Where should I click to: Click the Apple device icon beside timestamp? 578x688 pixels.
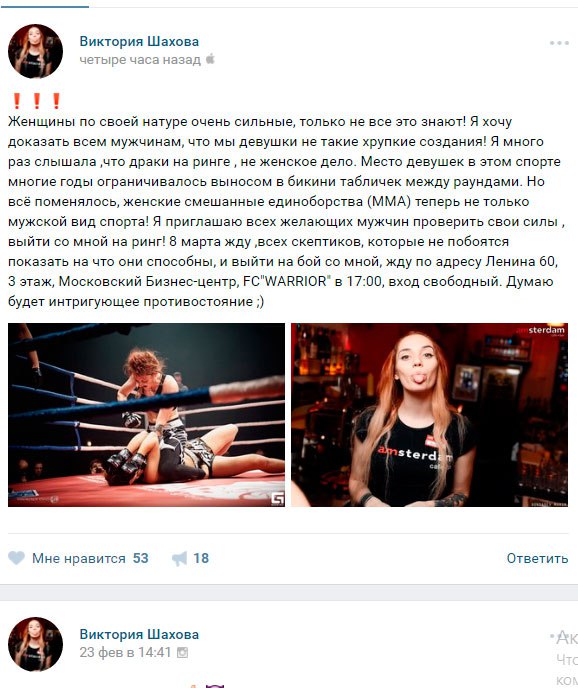pos(210,59)
